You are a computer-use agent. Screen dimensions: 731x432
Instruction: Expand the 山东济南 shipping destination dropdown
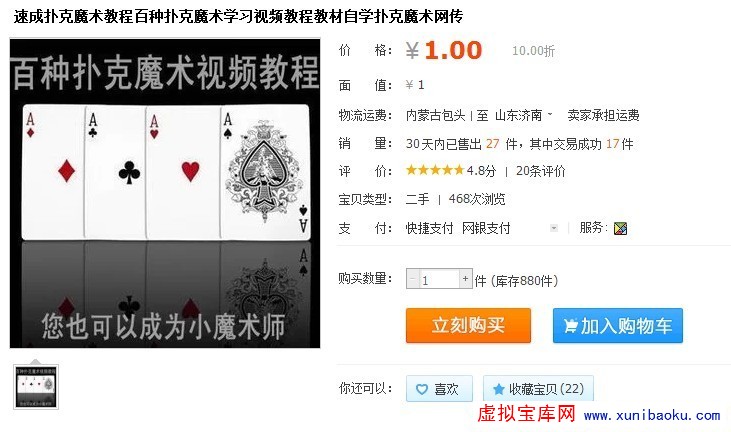click(524, 115)
